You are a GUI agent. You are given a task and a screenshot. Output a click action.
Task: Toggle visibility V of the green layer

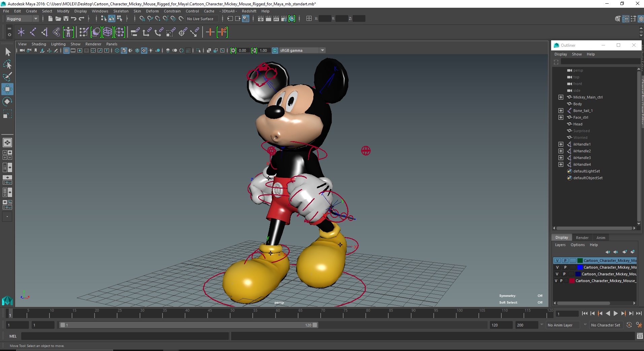(557, 261)
